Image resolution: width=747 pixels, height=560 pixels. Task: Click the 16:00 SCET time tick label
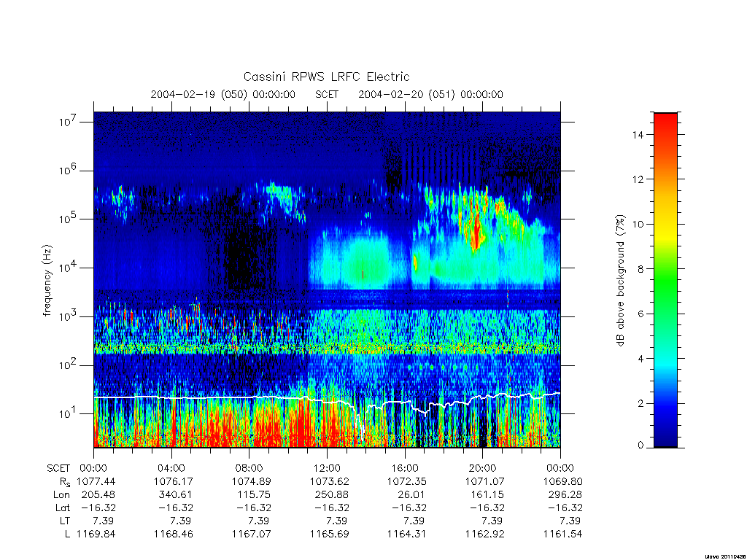pos(404,468)
